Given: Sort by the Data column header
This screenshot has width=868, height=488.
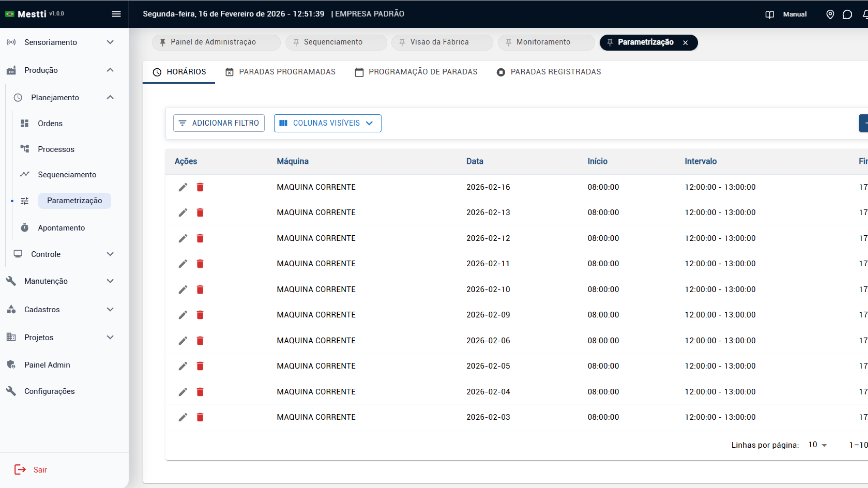Looking at the screenshot, I should coord(475,161).
